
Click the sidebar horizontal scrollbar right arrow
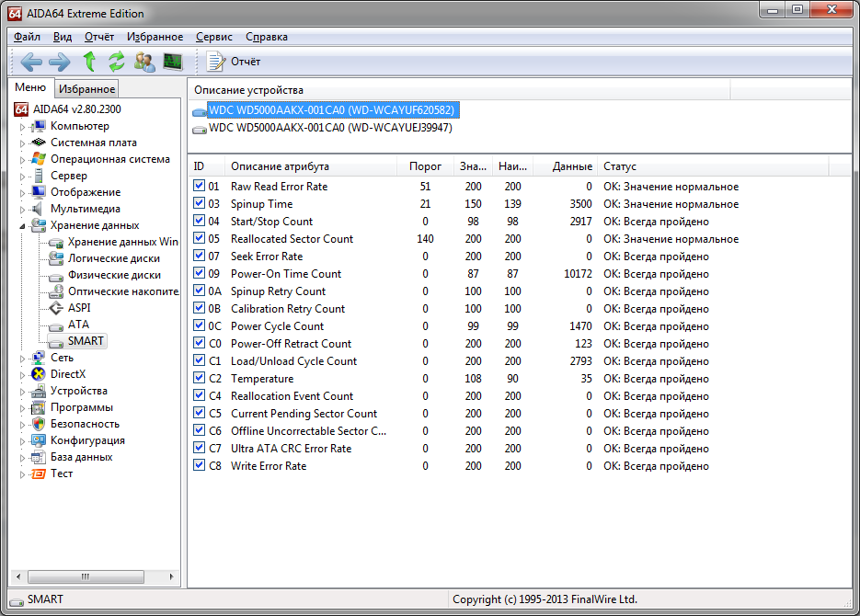click(172, 576)
